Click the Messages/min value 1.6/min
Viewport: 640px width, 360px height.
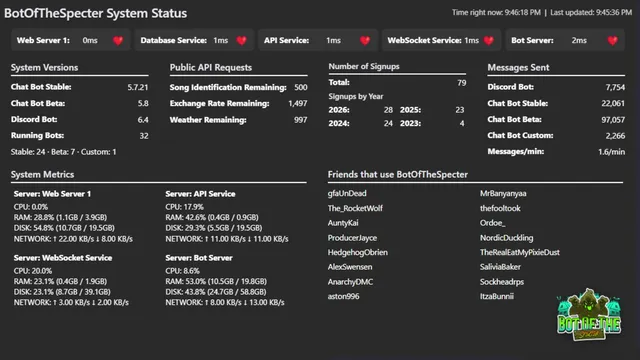pyautogui.click(x=611, y=152)
